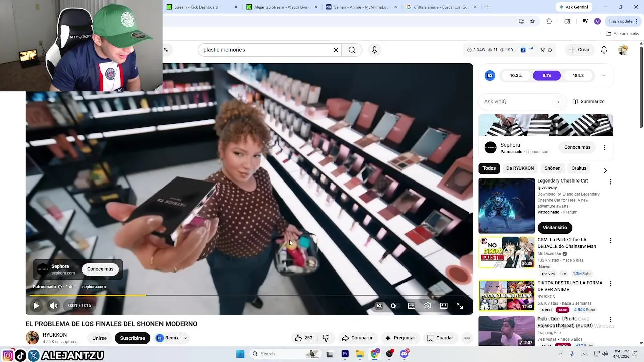Click the Crear button

[x=579, y=50]
